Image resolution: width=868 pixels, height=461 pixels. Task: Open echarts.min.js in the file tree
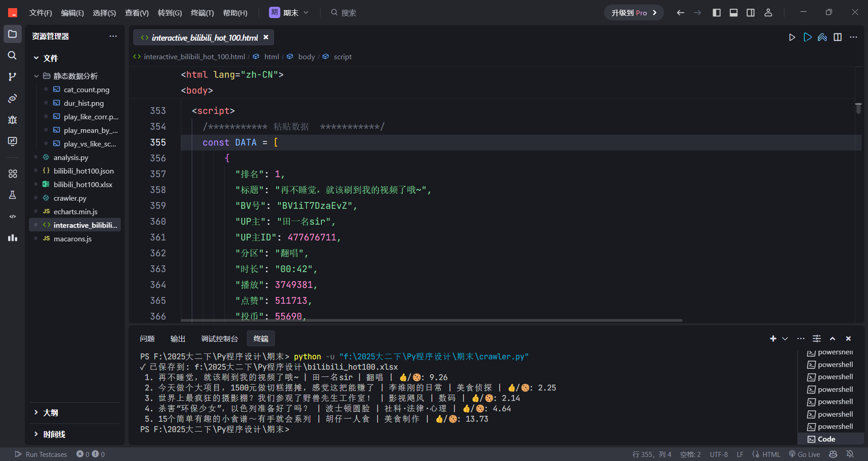[75, 212]
